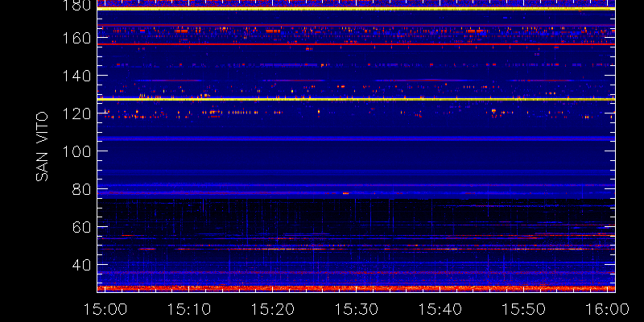Click the 15:20 time axis label
Viewport: 644px width, 322px height.
click(x=273, y=309)
